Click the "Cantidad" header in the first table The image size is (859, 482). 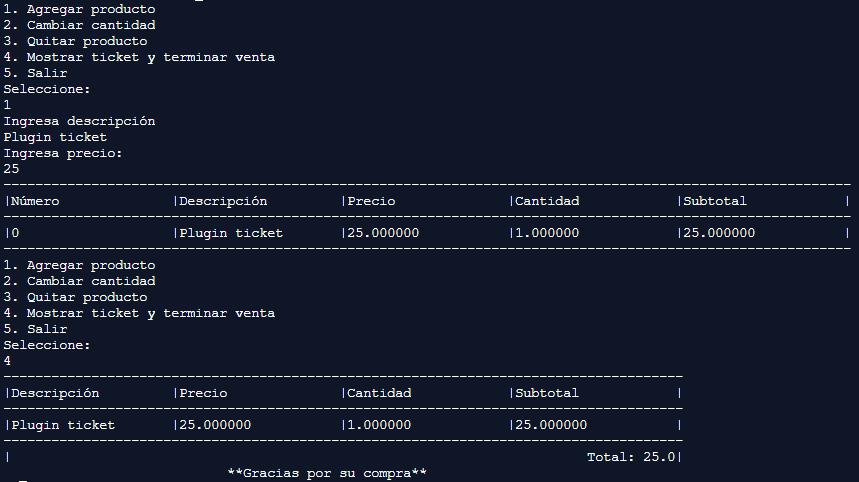tap(547, 201)
